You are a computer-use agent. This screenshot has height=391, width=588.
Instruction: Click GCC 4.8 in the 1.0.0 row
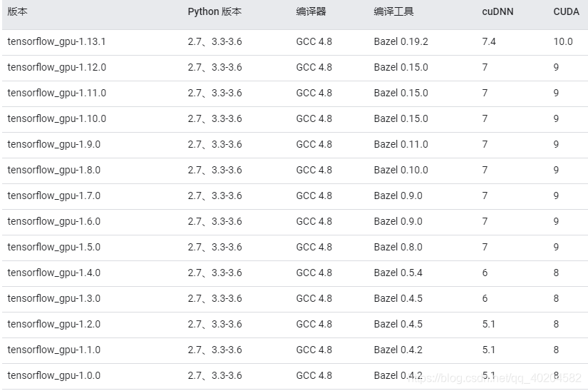314,375
